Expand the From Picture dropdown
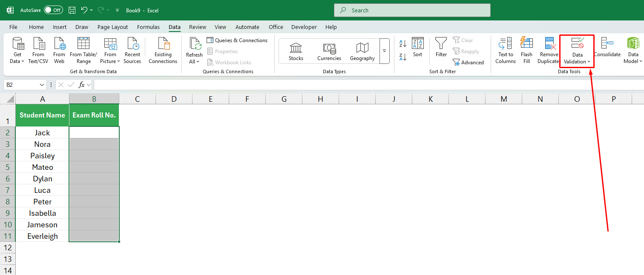 118,62
